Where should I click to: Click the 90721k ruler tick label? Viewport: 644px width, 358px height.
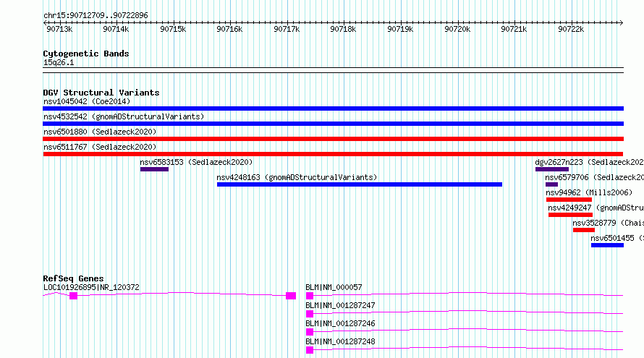click(514, 29)
